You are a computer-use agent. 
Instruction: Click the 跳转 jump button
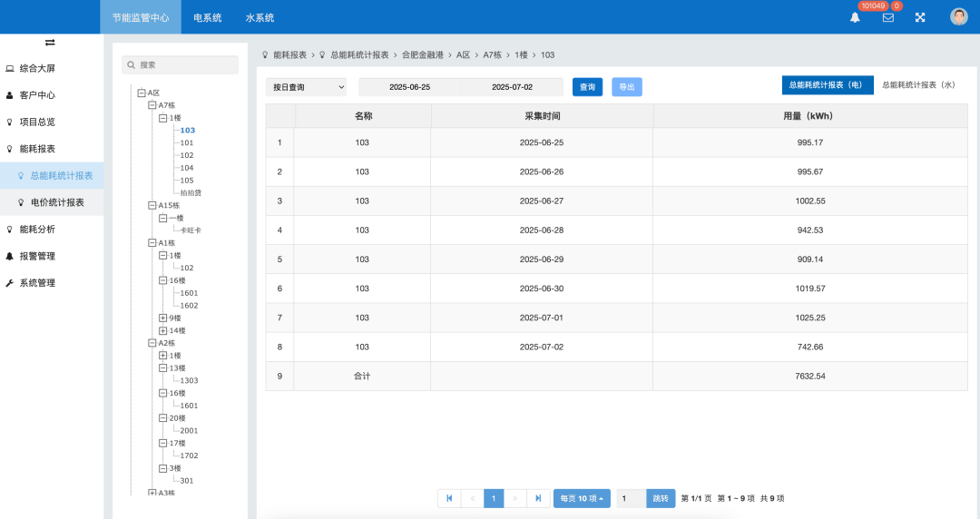coord(661,498)
